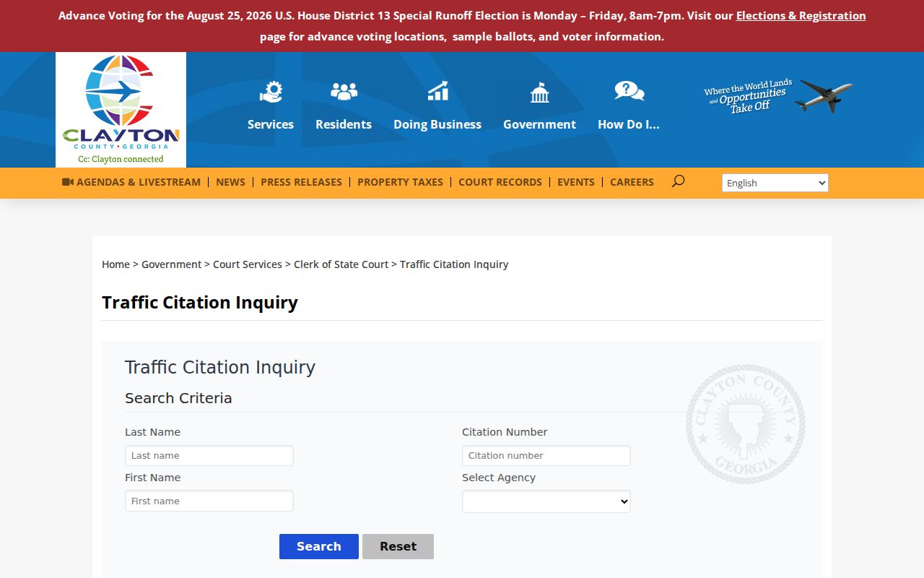924x578 pixels.
Task: Click the Residents people icon
Action: (344, 92)
